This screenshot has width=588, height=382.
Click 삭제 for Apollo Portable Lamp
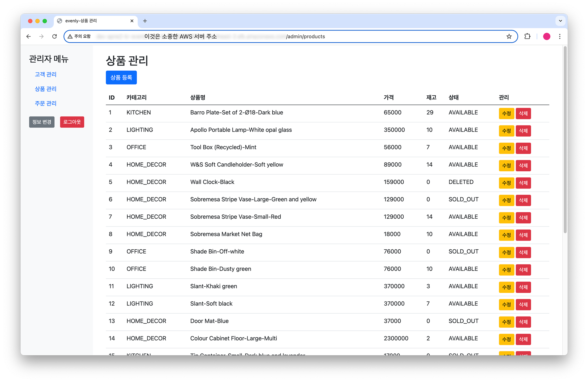pos(523,131)
